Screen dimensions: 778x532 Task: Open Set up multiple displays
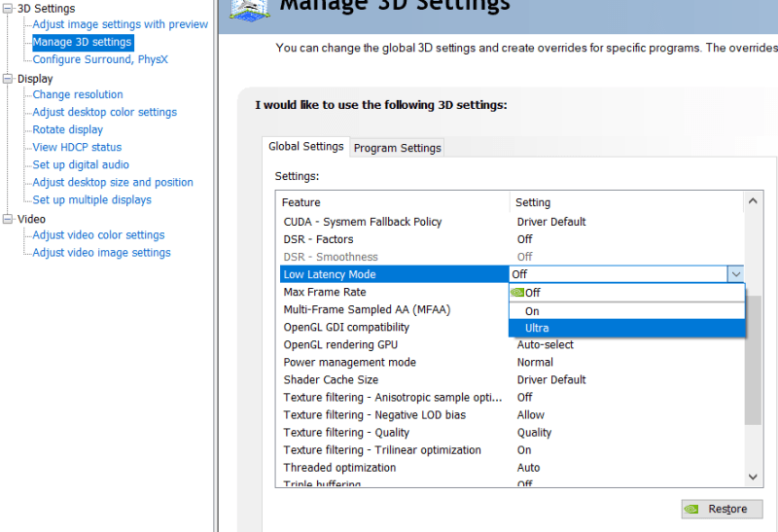tap(91, 199)
